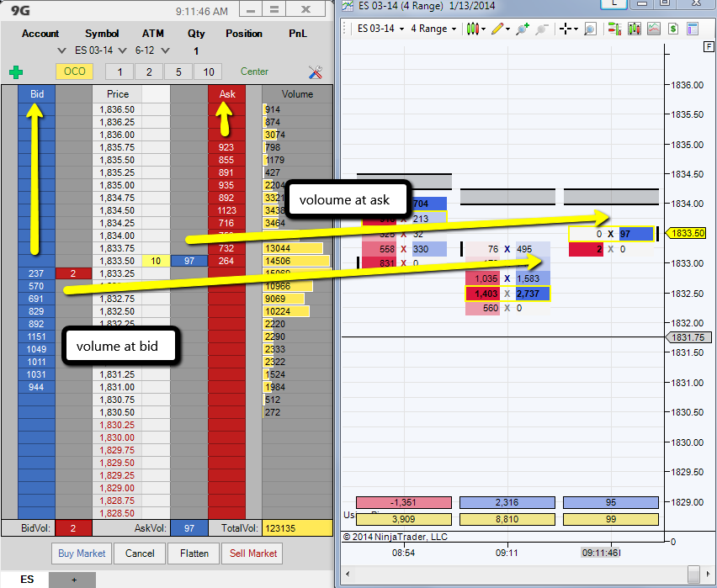The width and height of the screenshot is (717, 588).
Task: Click the menu lines button in 9G title bar
Action: (x=274, y=9)
